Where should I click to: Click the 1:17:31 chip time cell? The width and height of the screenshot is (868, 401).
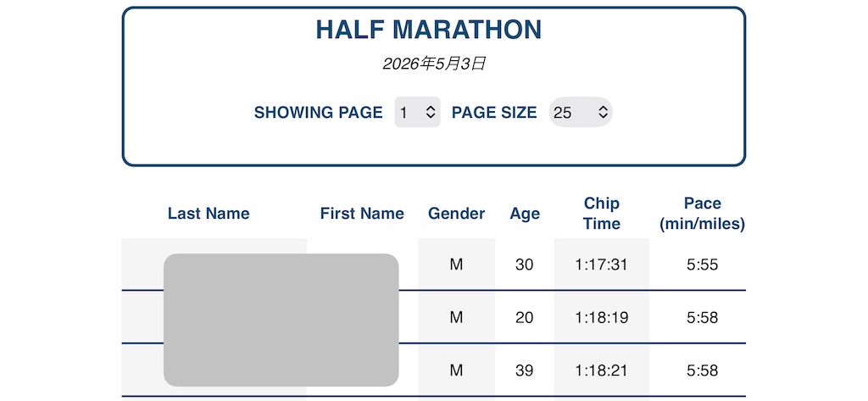[602, 265]
